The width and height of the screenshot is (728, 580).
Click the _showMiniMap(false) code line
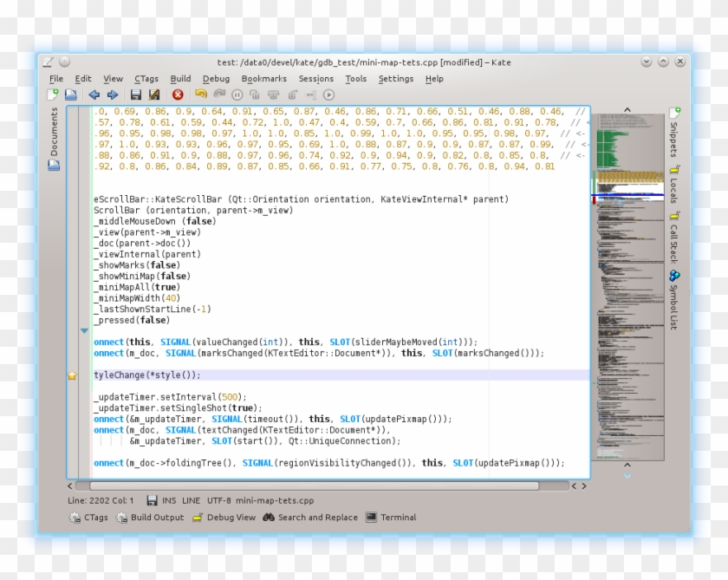[x=142, y=277]
